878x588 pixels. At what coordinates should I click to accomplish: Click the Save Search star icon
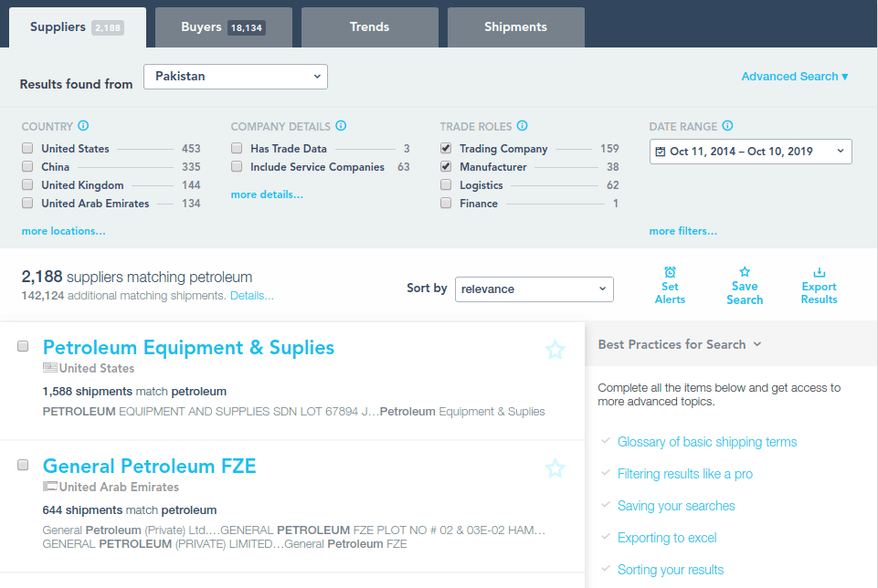[745, 272]
